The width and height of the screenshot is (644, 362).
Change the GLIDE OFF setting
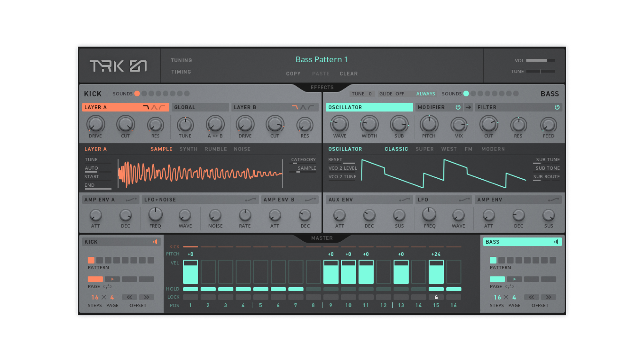pyautogui.click(x=392, y=94)
